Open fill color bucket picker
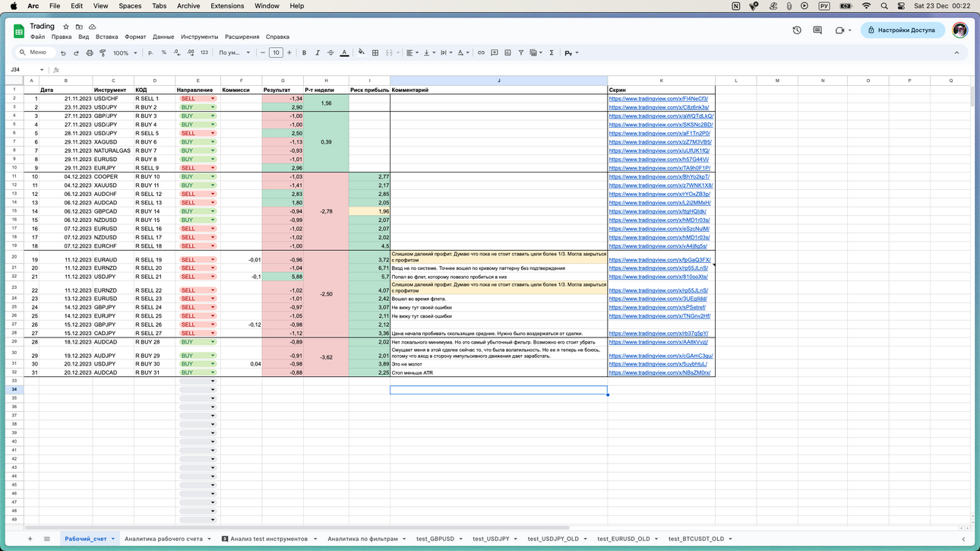 (361, 53)
